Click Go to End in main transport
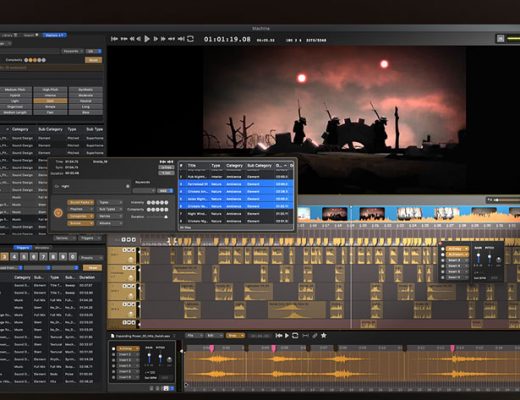520x400 pixels. pyautogui.click(x=181, y=39)
